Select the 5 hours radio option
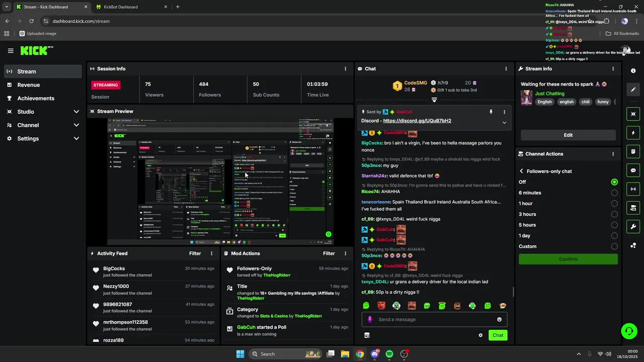The image size is (644, 362). [614, 225]
